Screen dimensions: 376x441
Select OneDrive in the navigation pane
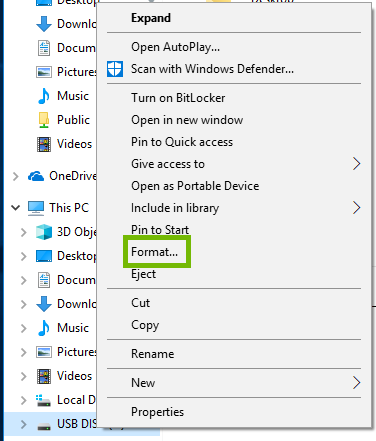pos(73,176)
